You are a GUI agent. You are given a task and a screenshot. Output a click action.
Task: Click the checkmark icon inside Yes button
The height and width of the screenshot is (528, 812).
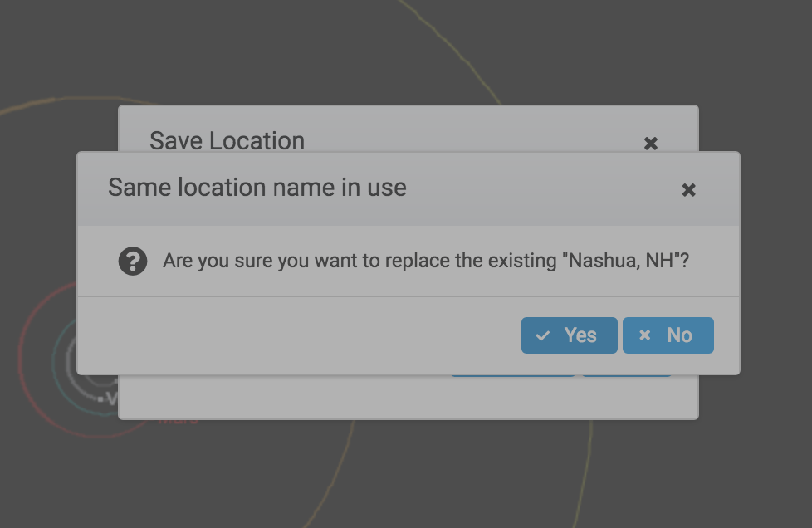[544, 335]
